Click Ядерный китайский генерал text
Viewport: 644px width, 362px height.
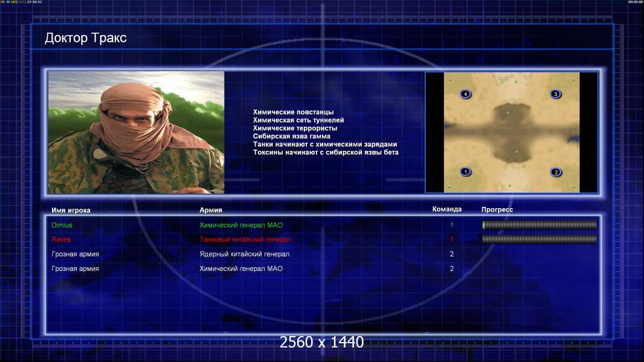245,254
